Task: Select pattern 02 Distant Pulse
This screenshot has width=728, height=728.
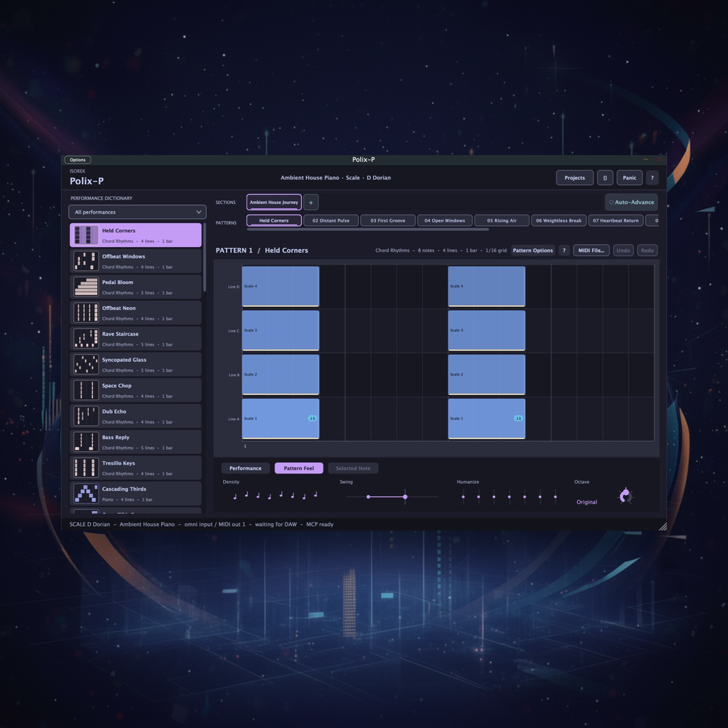Action: 331,220
